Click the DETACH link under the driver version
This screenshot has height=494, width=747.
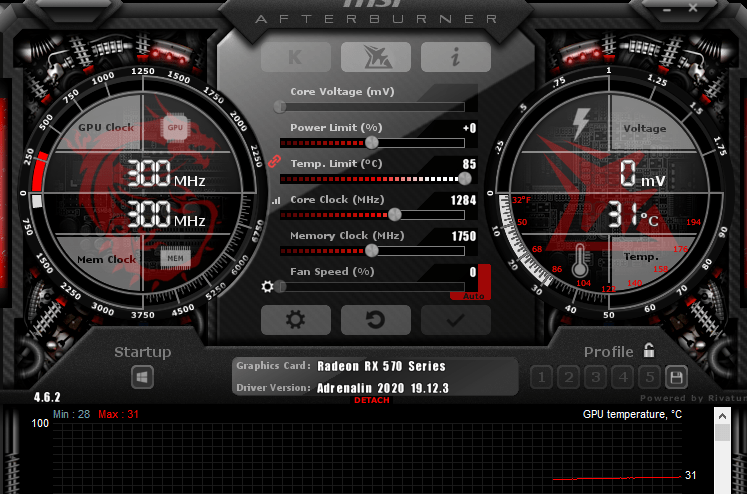click(372, 400)
